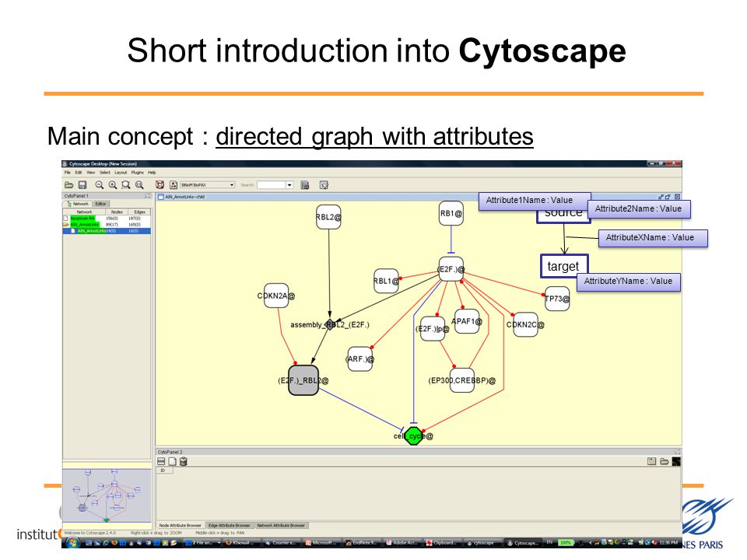This screenshot has height=560, width=747.
Task: Switch to EndNote 9 in the taskbar
Action: pyautogui.click(x=362, y=542)
